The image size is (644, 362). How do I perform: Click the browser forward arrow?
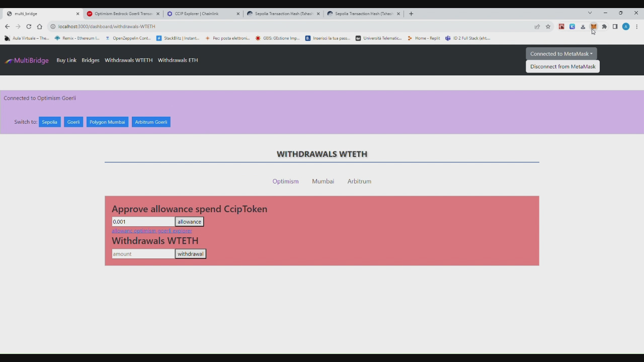pyautogui.click(x=18, y=27)
